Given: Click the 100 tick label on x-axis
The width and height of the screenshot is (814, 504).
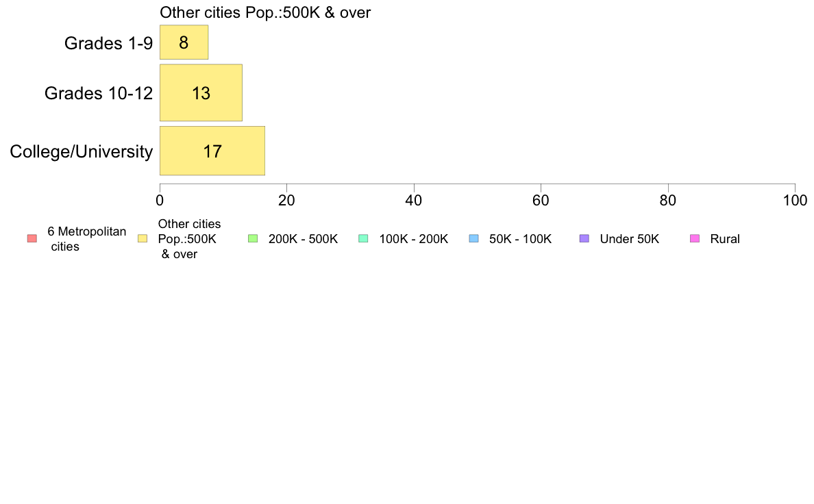Looking at the screenshot, I should pyautogui.click(x=795, y=201).
